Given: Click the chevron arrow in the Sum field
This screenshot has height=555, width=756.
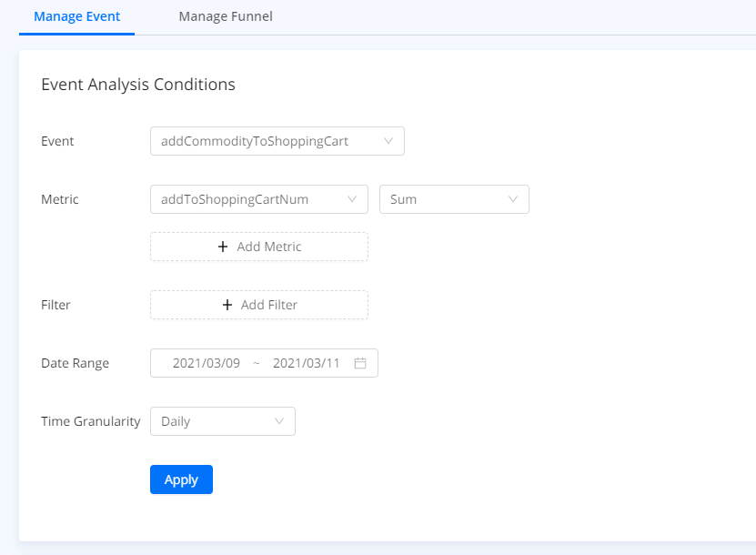Looking at the screenshot, I should (x=513, y=199).
